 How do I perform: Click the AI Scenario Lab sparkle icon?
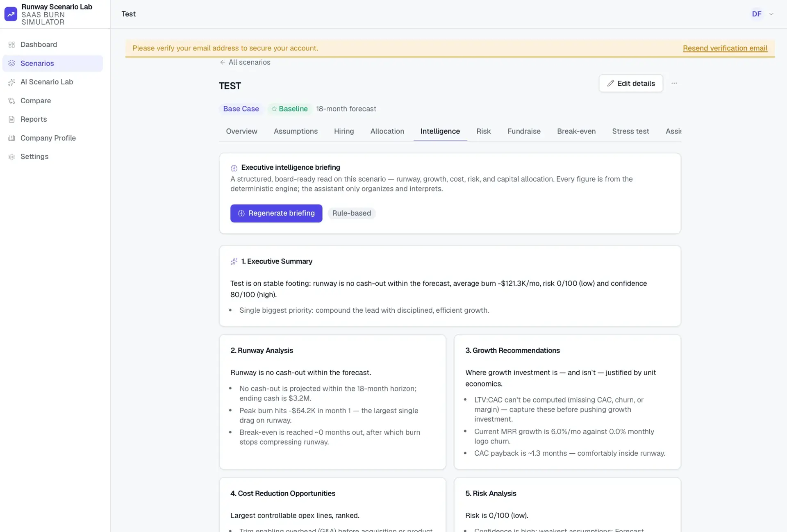[11, 82]
